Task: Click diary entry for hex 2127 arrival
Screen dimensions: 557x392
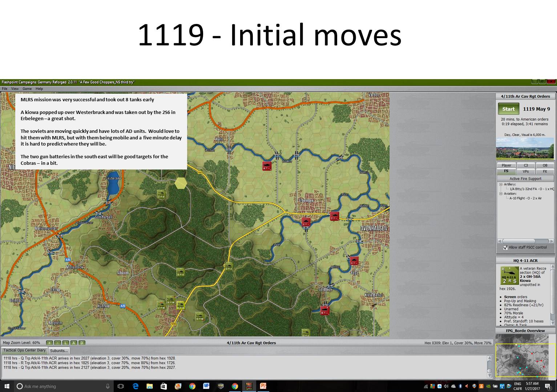Action: coord(90,368)
